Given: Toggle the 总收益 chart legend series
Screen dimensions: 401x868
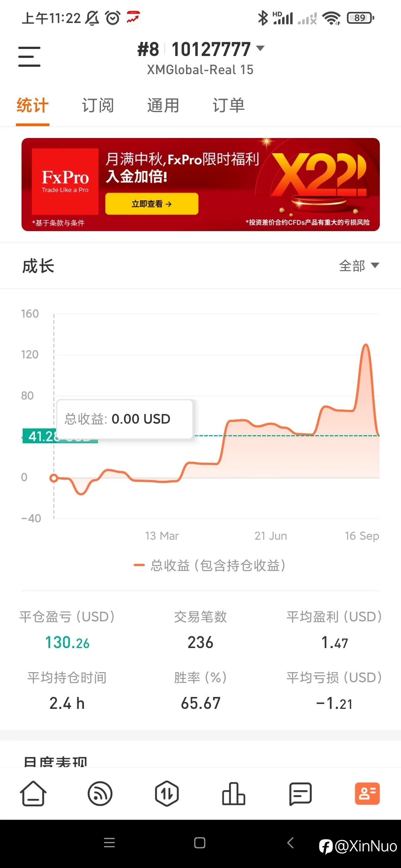Looking at the screenshot, I should (x=210, y=565).
